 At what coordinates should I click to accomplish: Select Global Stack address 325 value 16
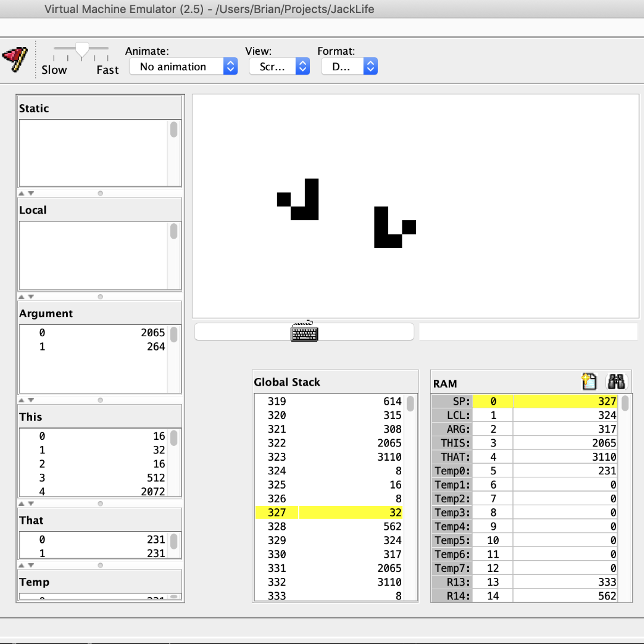pos(396,484)
